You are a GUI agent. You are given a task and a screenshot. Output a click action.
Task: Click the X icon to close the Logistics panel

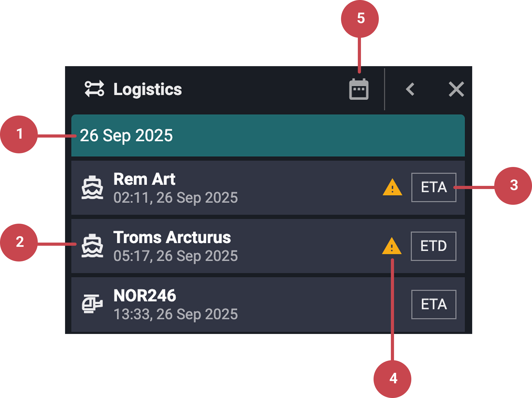[456, 89]
